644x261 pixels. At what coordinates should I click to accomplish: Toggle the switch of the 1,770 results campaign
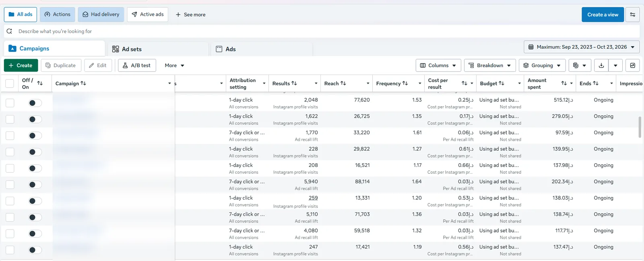tap(35, 136)
